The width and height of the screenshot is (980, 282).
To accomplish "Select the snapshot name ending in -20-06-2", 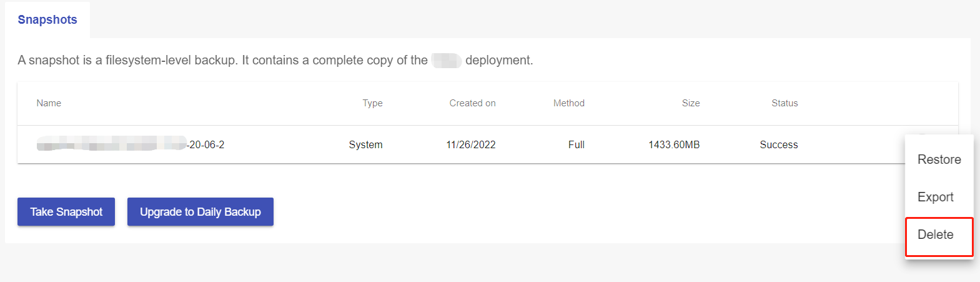I will tap(130, 144).
